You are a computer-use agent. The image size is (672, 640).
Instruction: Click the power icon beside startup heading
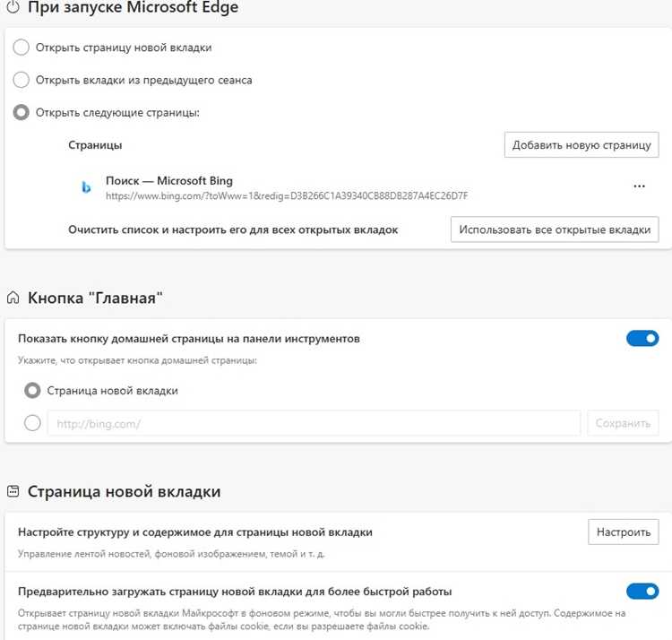tap(13, 7)
